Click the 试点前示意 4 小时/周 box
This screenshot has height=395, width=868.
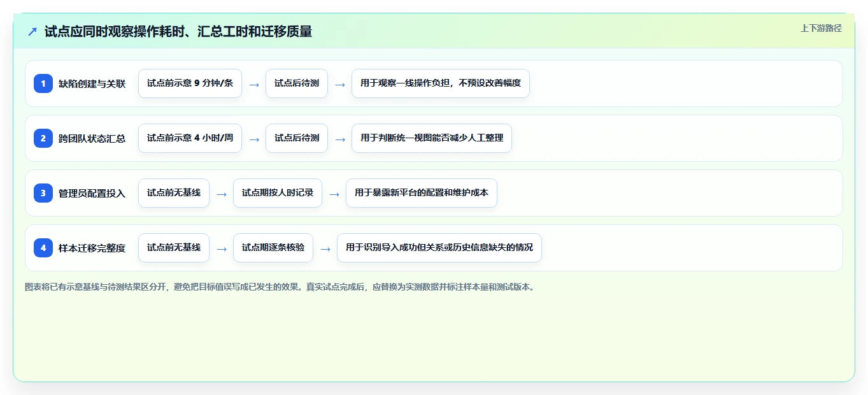[190, 138]
